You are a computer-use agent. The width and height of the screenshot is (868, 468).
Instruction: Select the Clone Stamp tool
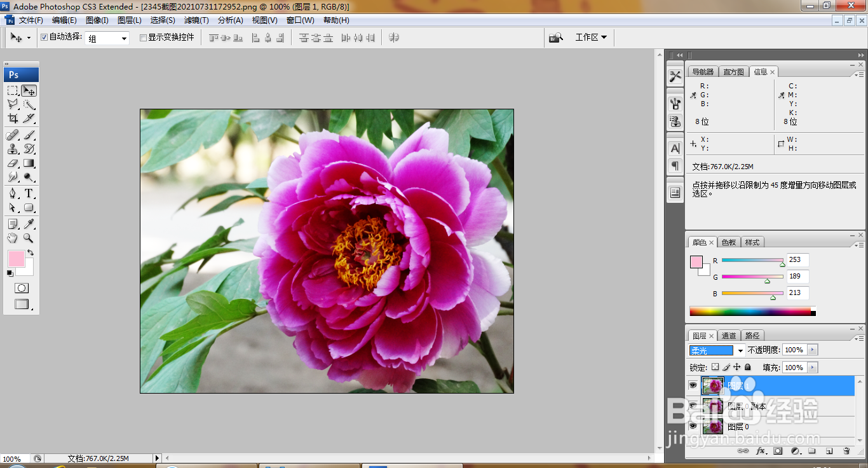click(x=13, y=149)
